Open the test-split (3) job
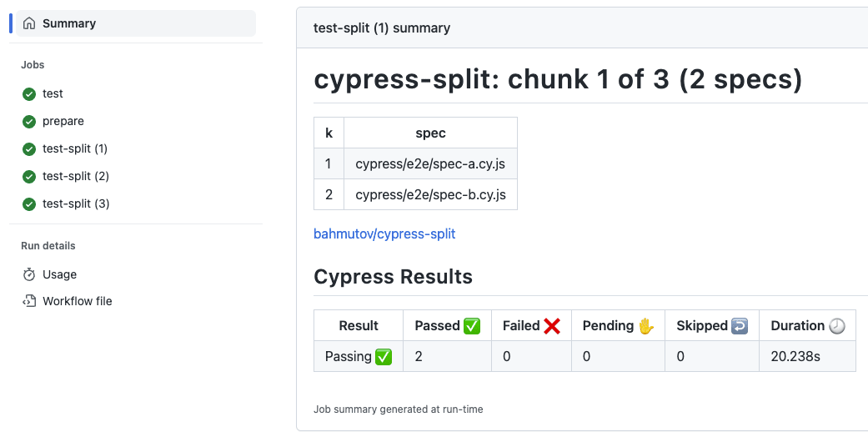 [x=76, y=203]
